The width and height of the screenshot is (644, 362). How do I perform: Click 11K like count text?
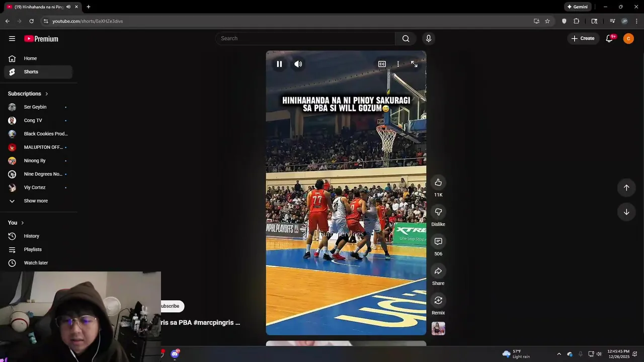(x=438, y=195)
